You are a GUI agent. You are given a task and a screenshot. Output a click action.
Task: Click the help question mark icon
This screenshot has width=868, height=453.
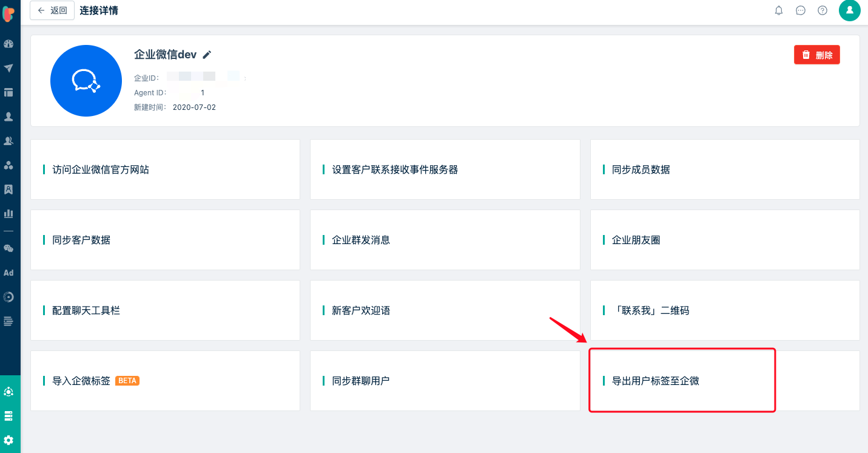[x=823, y=10]
